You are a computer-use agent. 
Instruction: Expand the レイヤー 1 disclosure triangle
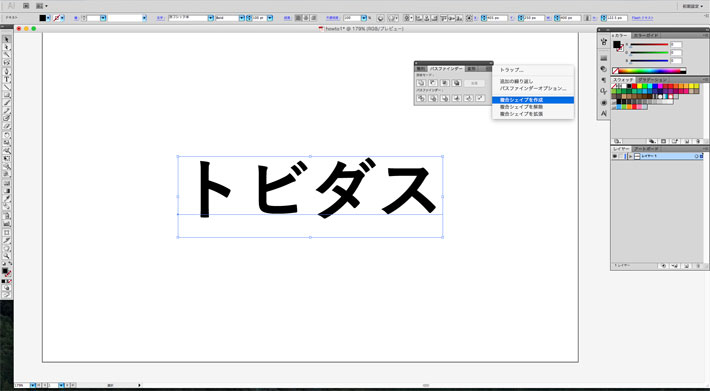pos(630,156)
